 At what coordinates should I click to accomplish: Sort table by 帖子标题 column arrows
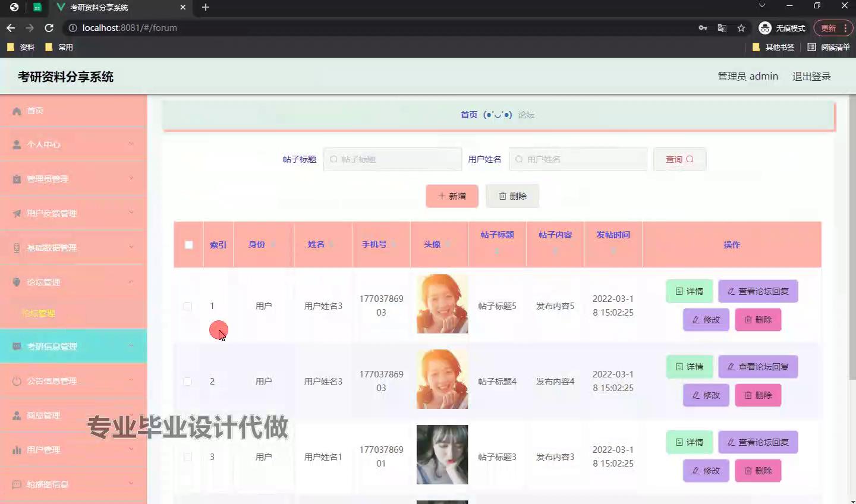[x=497, y=251]
